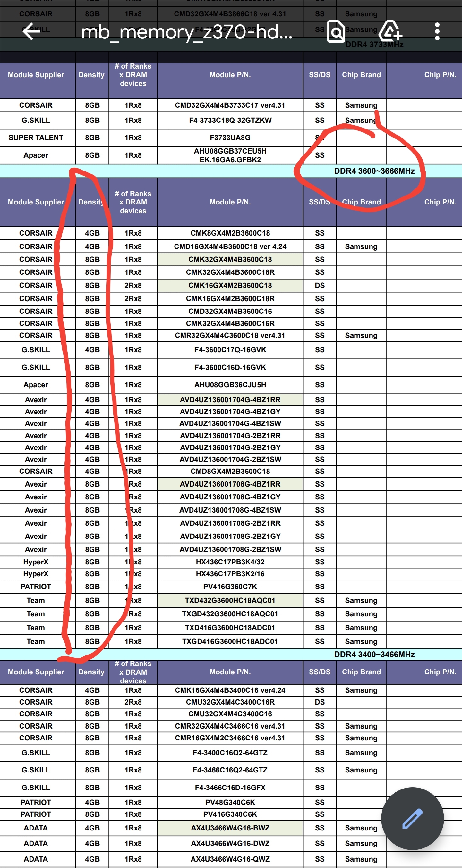Screen dimensions: 462x868
Task: Select part number AVD4UZ136001704G-2BZ1GY
Action: click(x=230, y=447)
